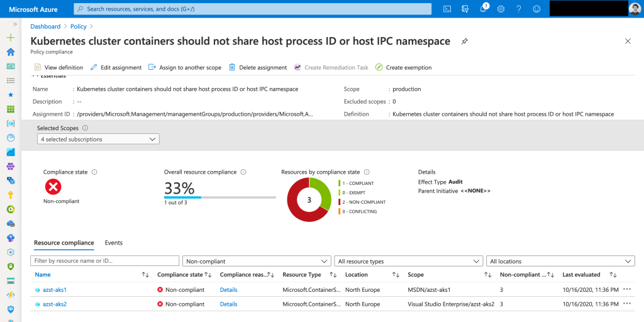Show info tooltip for Compliance state

tap(94, 172)
